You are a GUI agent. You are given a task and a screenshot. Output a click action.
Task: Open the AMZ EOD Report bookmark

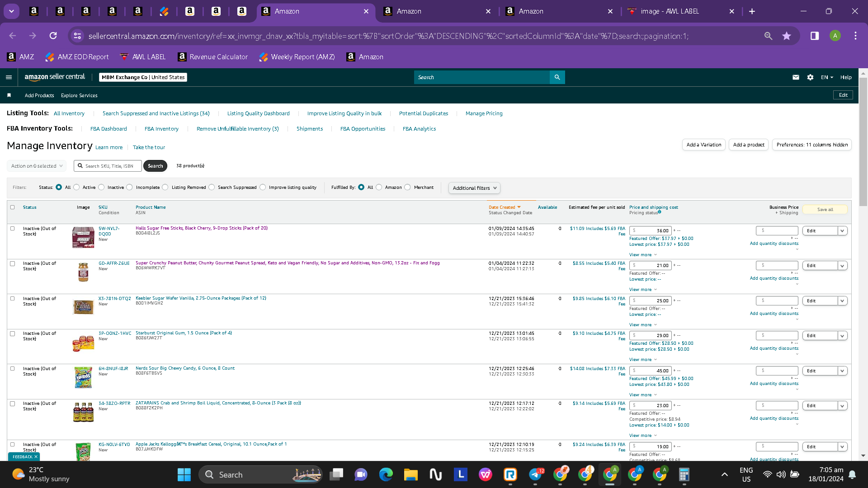pos(77,57)
